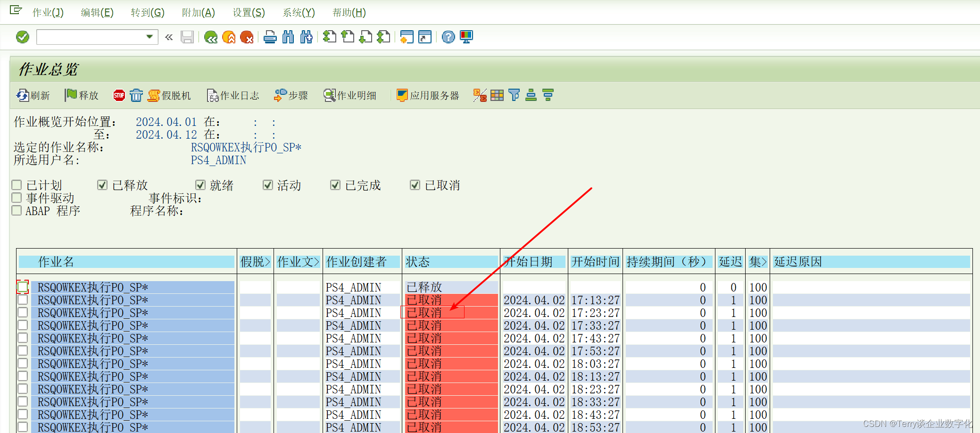Click the 步骤 job steps icon

[x=280, y=95]
